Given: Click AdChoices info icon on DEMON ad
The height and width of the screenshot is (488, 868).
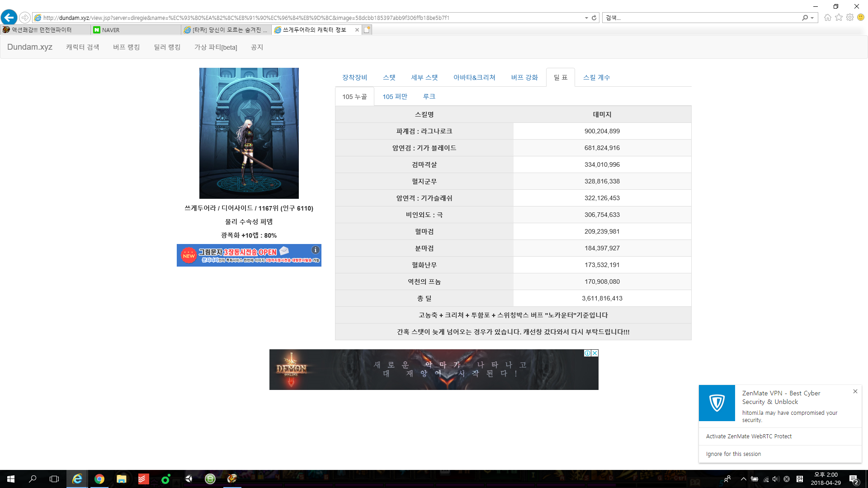Looking at the screenshot, I should tap(587, 353).
